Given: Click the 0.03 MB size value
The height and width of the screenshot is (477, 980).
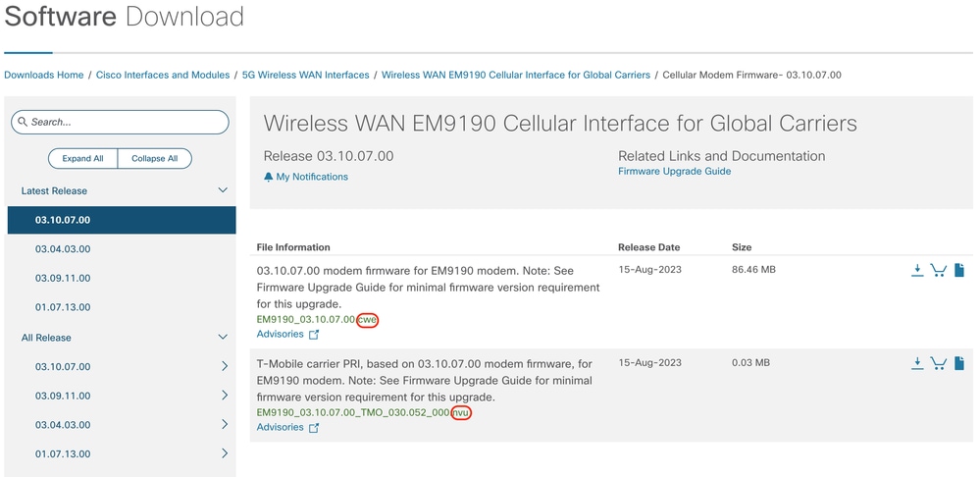Looking at the screenshot, I should click(750, 363).
